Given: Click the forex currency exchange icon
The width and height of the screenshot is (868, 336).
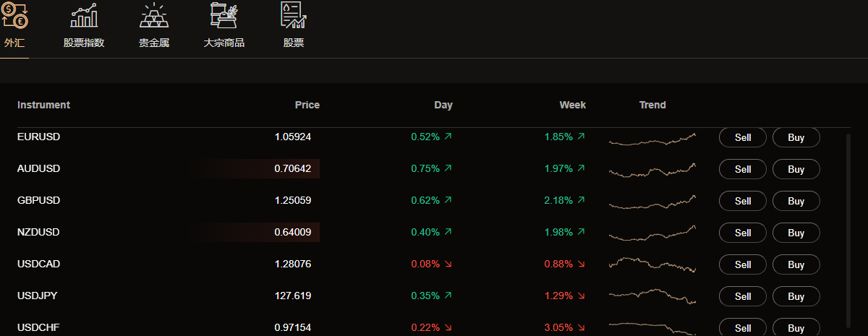Looking at the screenshot, I should click(x=14, y=15).
